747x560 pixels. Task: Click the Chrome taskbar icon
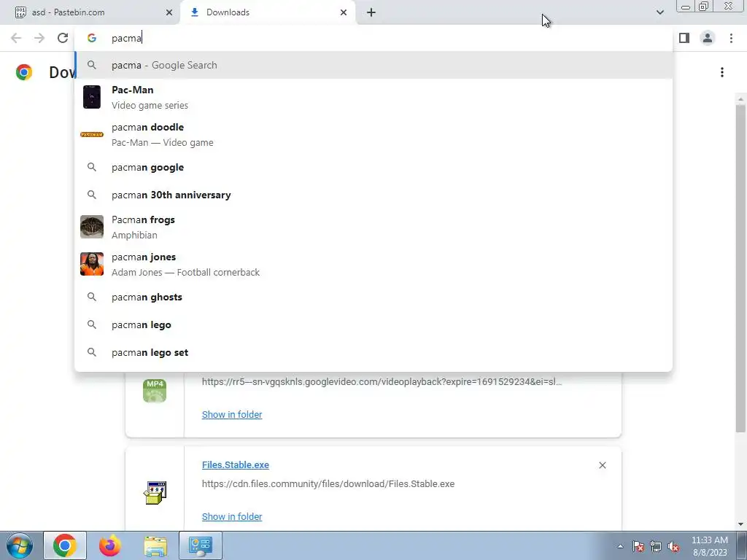(65, 545)
